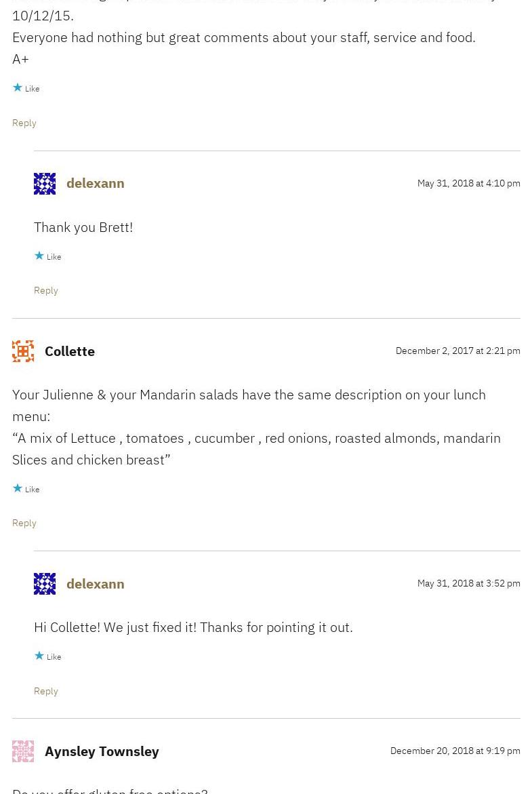Open the December 20, 2018 9:19 pm permalink
This screenshot has height=794, width=532.
click(x=455, y=751)
